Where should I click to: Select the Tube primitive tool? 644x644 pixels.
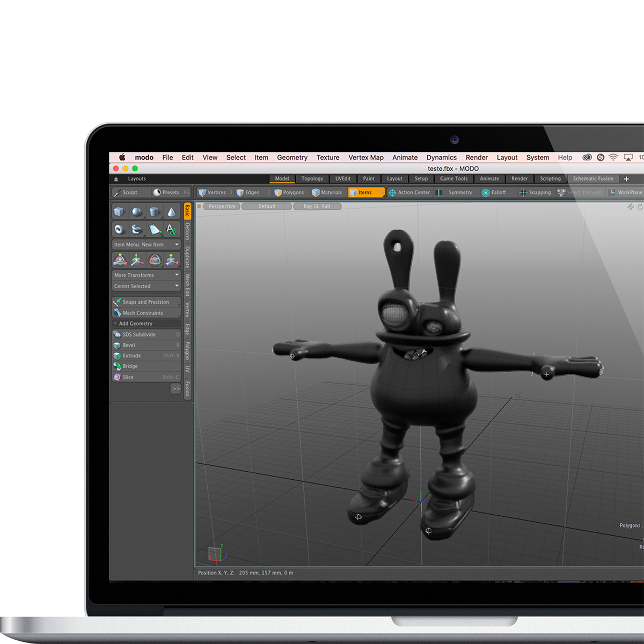pyautogui.click(x=137, y=230)
